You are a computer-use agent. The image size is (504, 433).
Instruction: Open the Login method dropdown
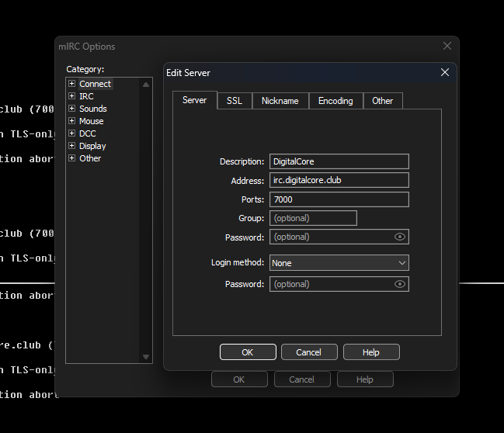(x=339, y=263)
